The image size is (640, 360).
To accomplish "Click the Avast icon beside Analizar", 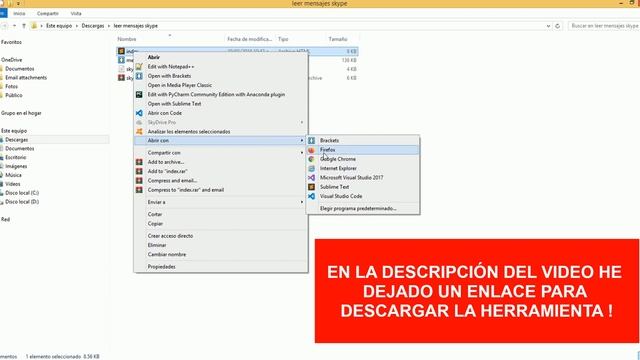I will click(x=139, y=131).
